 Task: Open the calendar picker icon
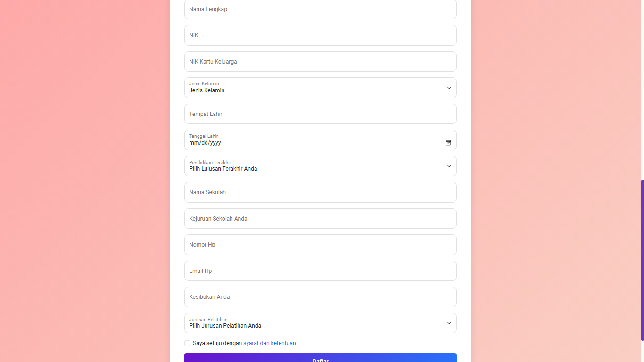[448, 143]
